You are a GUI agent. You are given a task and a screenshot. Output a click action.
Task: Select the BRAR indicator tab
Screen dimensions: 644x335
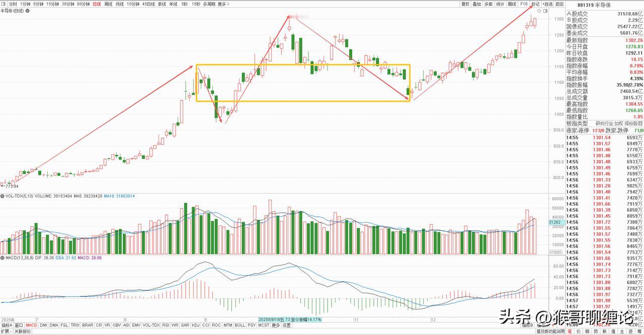(88, 325)
